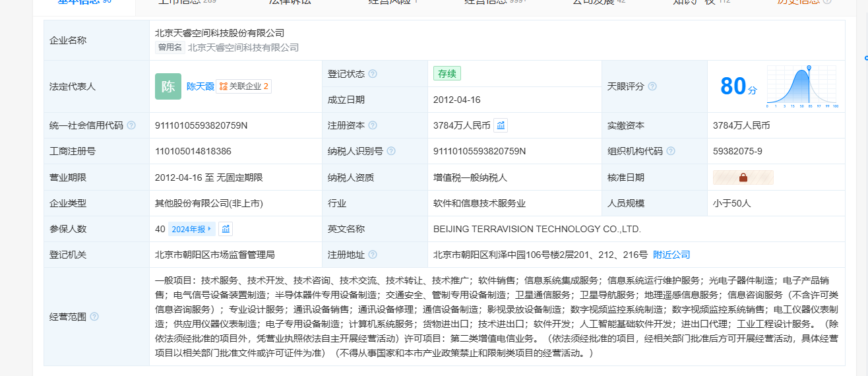Click the help icon next to 注册地址
Image resolution: width=868 pixels, height=376 pixels.
click(x=373, y=255)
